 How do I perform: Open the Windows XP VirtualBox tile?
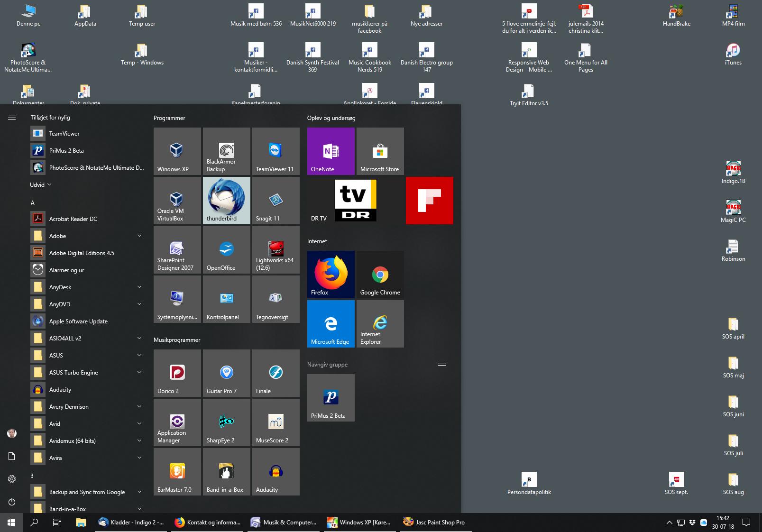click(177, 151)
